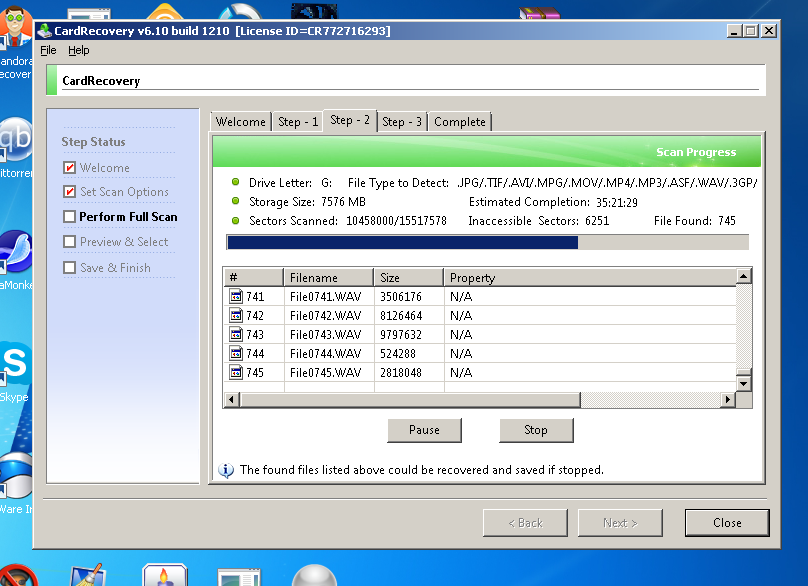The height and width of the screenshot is (586, 808).
Task: Select File0744.WAV in the list
Action: (325, 354)
